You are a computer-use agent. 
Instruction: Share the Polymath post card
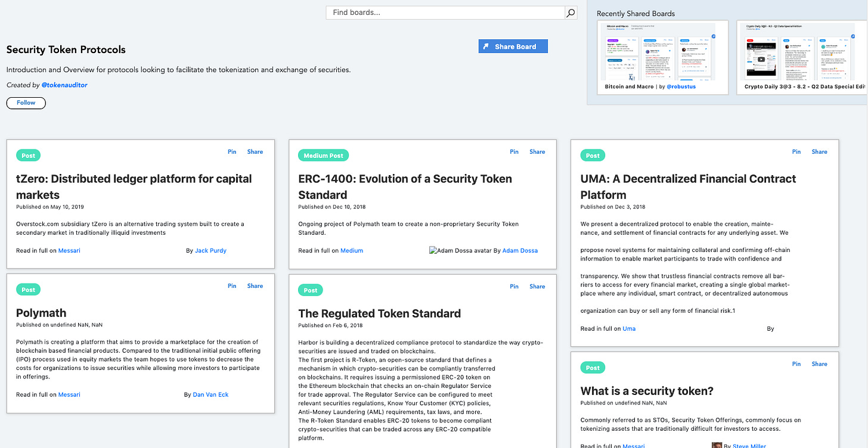pos(255,286)
